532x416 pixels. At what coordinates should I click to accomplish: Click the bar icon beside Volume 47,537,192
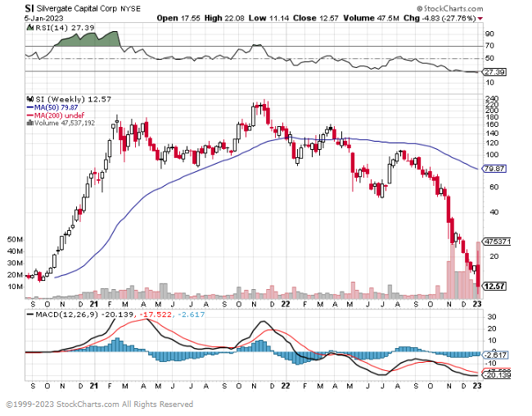(x=29, y=123)
